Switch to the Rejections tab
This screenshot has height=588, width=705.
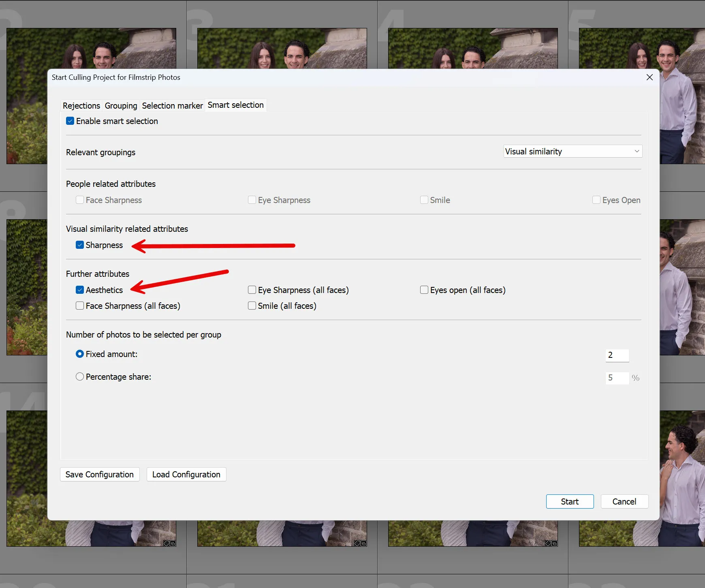(x=81, y=105)
